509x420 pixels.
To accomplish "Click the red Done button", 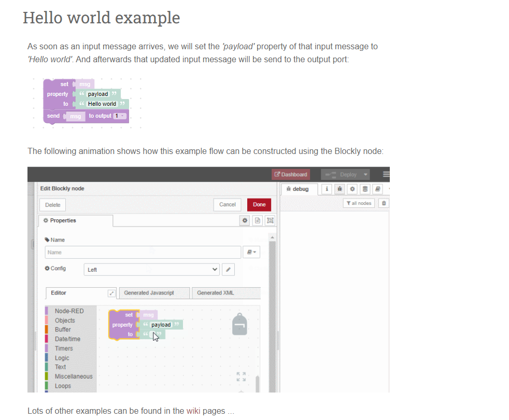I will 259,205.
